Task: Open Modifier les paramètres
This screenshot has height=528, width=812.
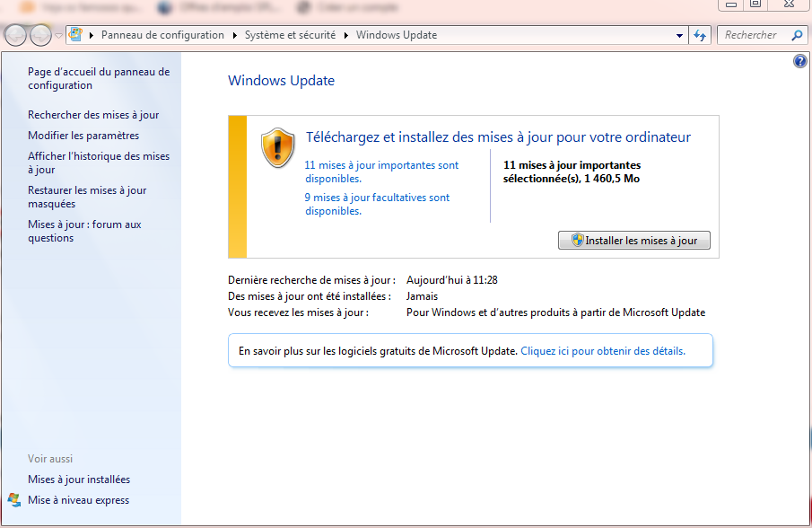Action: pos(83,136)
